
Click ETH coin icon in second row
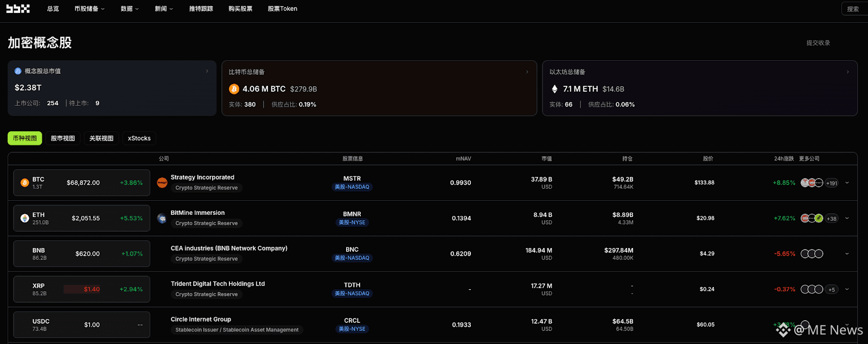point(24,218)
